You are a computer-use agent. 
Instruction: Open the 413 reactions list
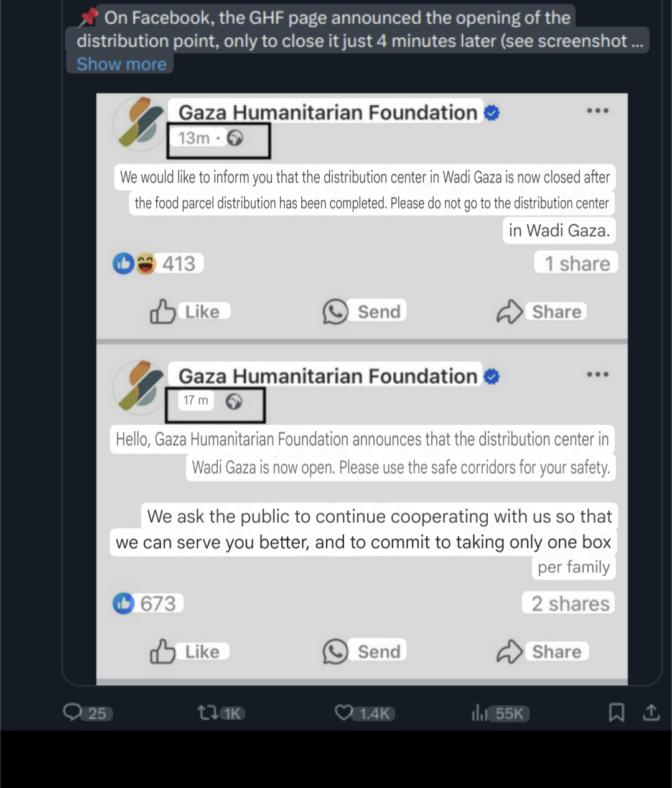[157, 264]
